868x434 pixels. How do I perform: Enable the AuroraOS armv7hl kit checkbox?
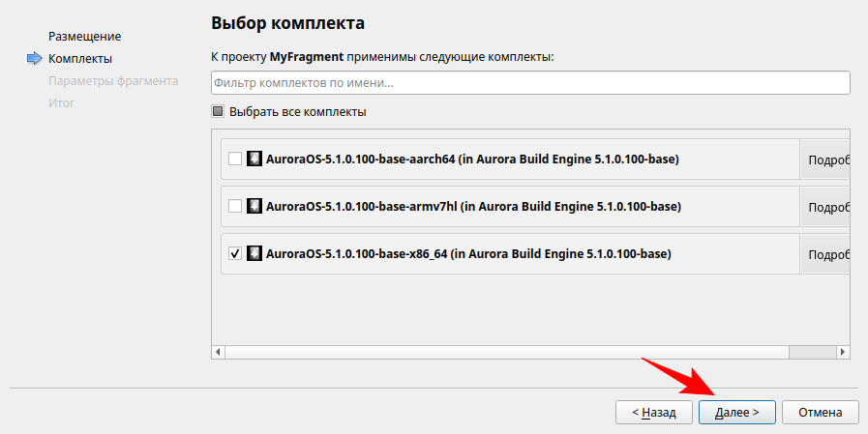tap(234, 206)
